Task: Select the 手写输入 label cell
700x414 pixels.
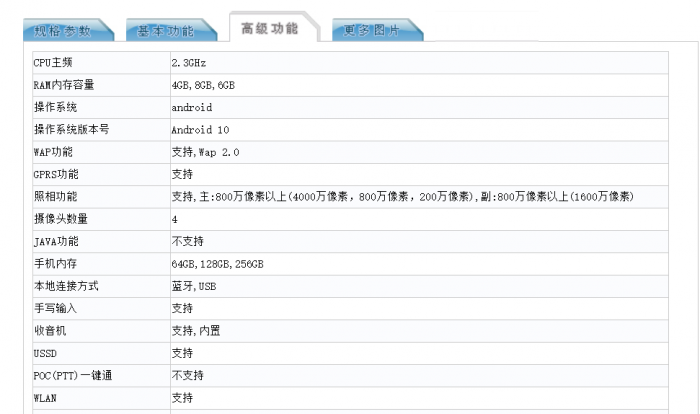Action: (56, 308)
